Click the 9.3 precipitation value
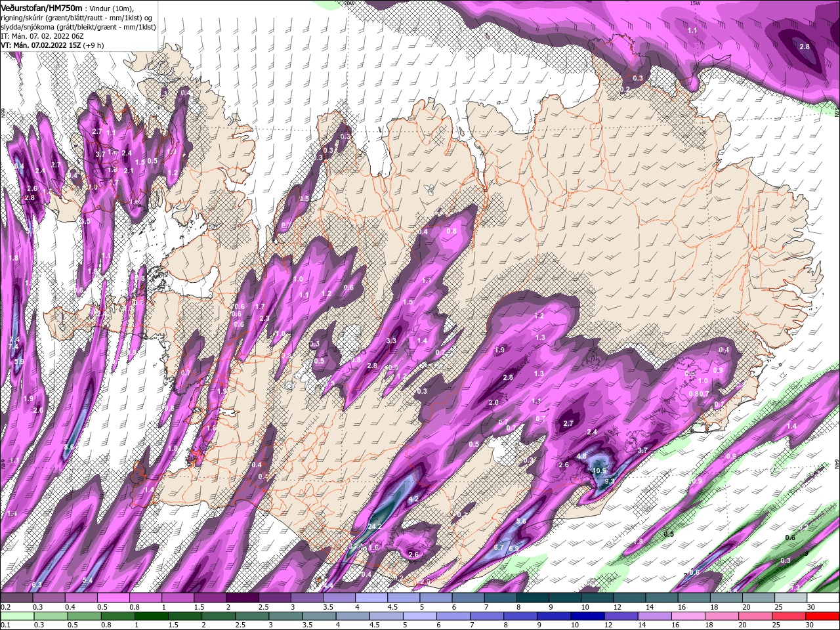 tap(609, 481)
